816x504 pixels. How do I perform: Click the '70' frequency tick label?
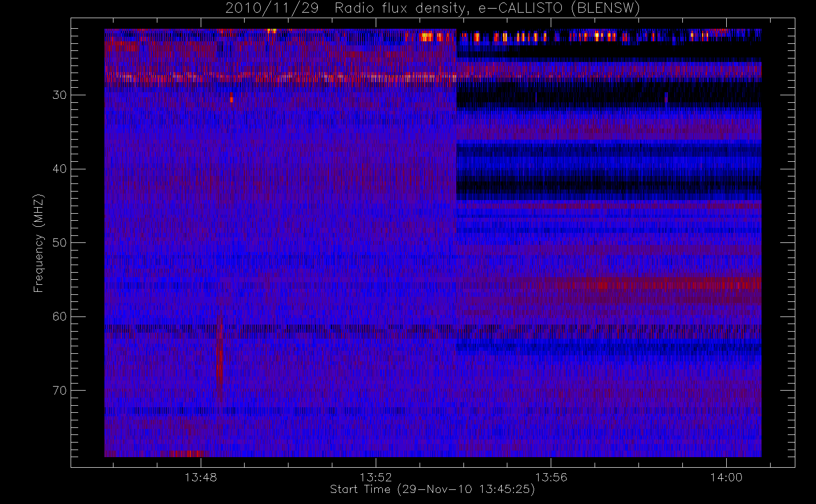pos(60,391)
